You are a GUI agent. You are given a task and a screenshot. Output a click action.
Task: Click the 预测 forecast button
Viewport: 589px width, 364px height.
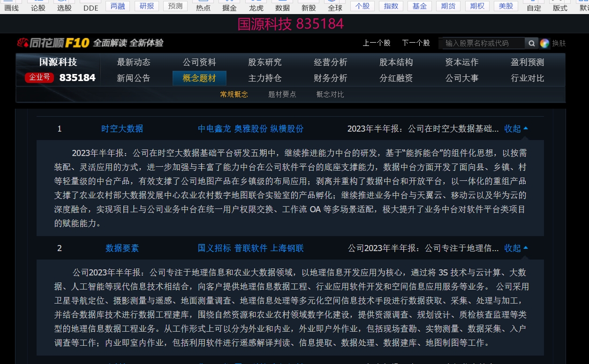175,6
